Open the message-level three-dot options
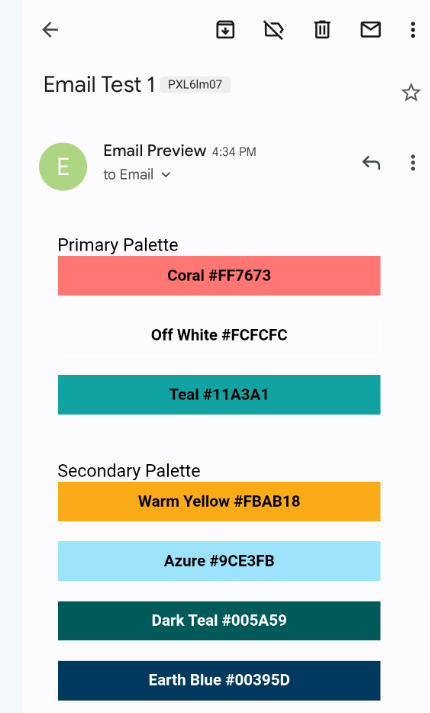Screen dimensions: 430x713 point(413,162)
